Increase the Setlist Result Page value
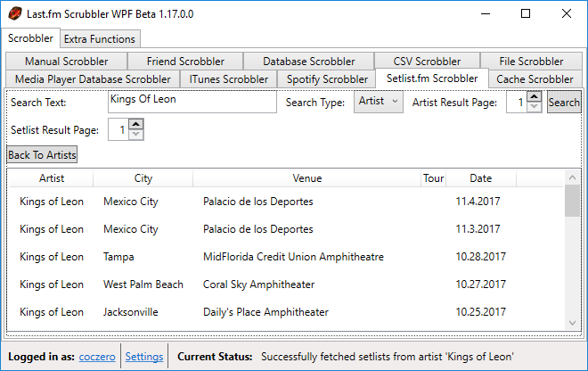This screenshot has height=371, width=588. [x=136, y=124]
